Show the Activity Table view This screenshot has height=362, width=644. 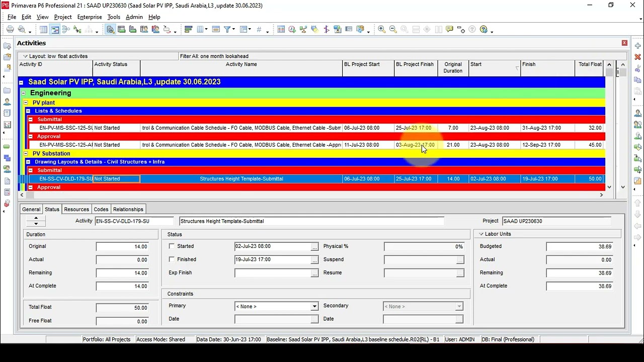point(44,30)
